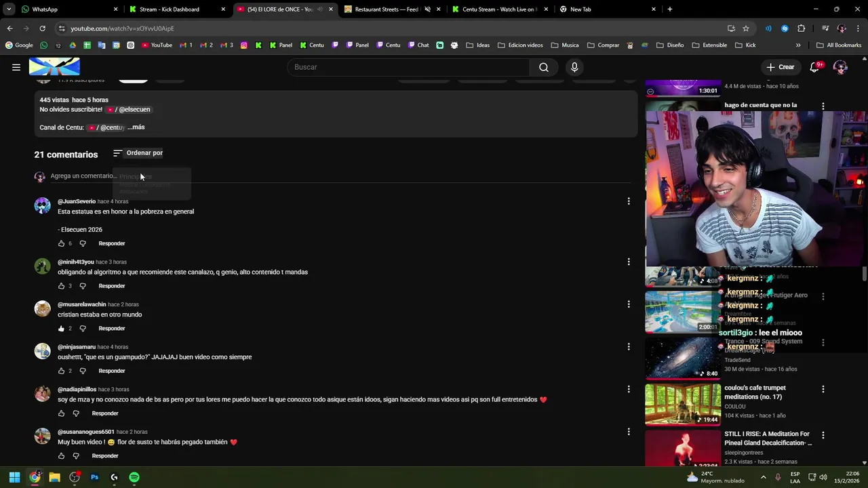Open YouTube notifications bell
Image resolution: width=868 pixels, height=488 pixels.
(x=815, y=67)
